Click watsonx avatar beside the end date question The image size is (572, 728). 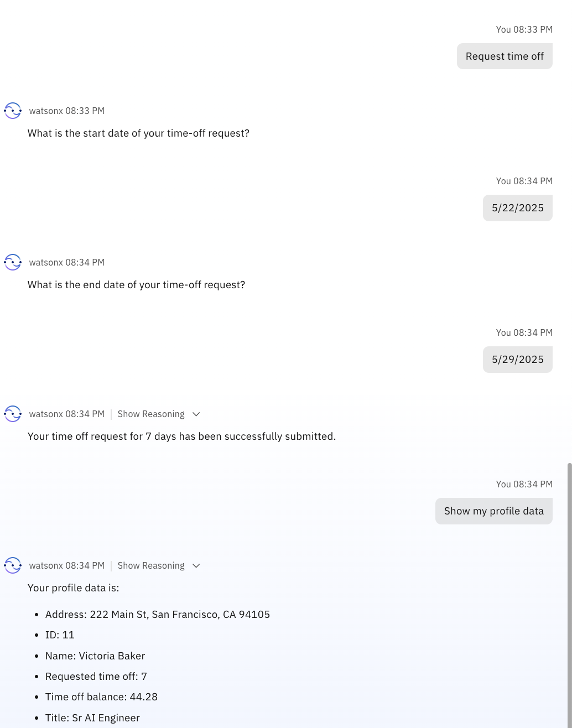coord(13,262)
